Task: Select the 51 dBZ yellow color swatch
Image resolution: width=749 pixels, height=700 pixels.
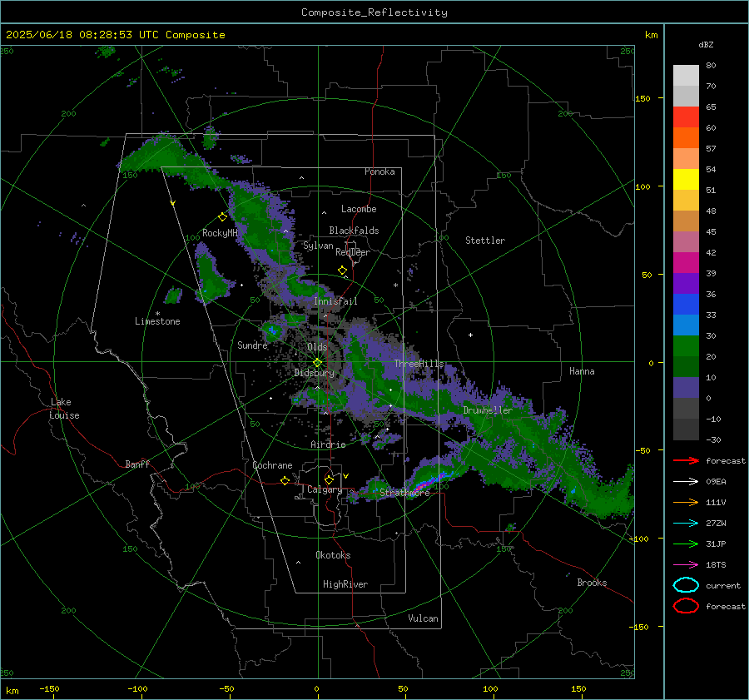Action: click(x=686, y=179)
